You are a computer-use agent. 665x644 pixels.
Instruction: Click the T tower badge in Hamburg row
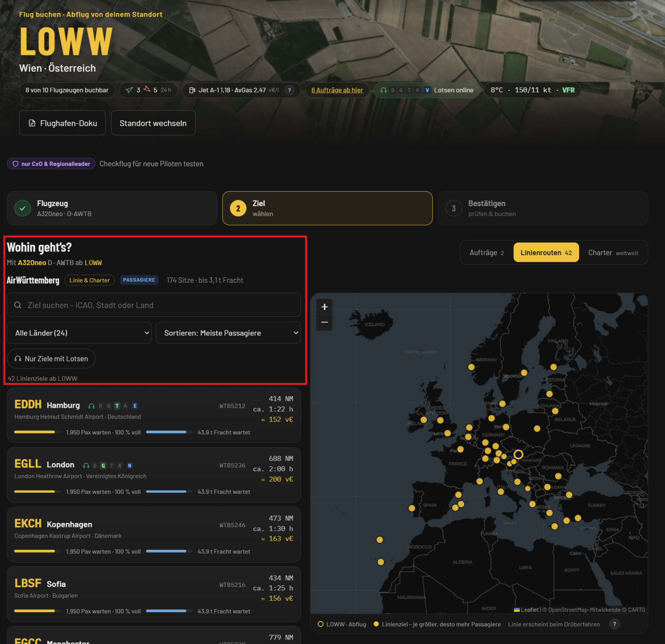tap(117, 406)
